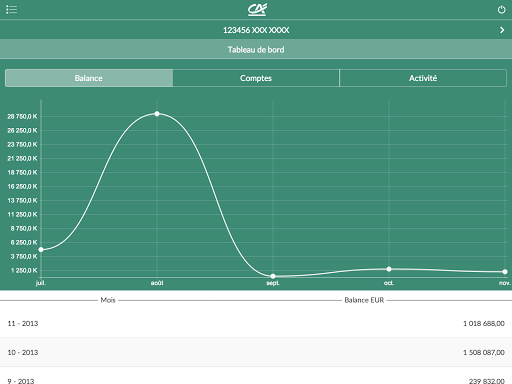Select the oct. data point
This screenshot has width=512, height=384.
389,269
